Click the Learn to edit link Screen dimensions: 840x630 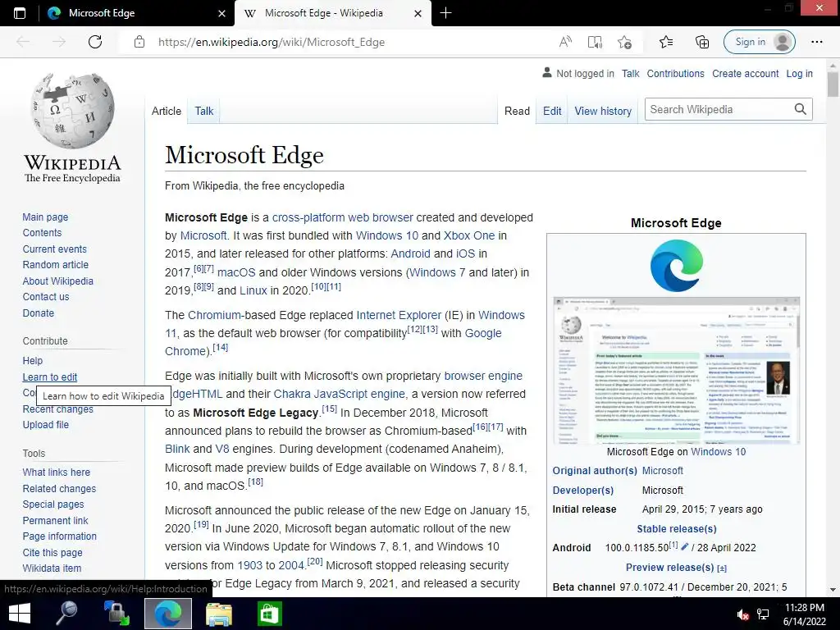(x=50, y=377)
